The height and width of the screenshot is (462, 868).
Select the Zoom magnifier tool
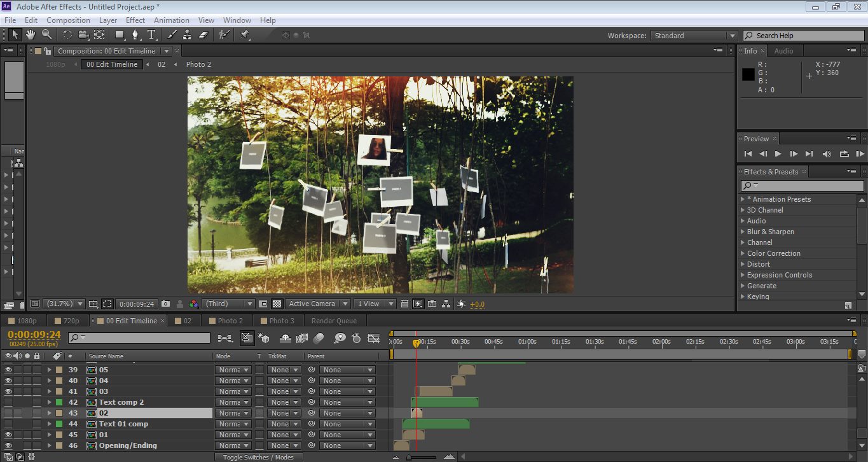point(46,34)
